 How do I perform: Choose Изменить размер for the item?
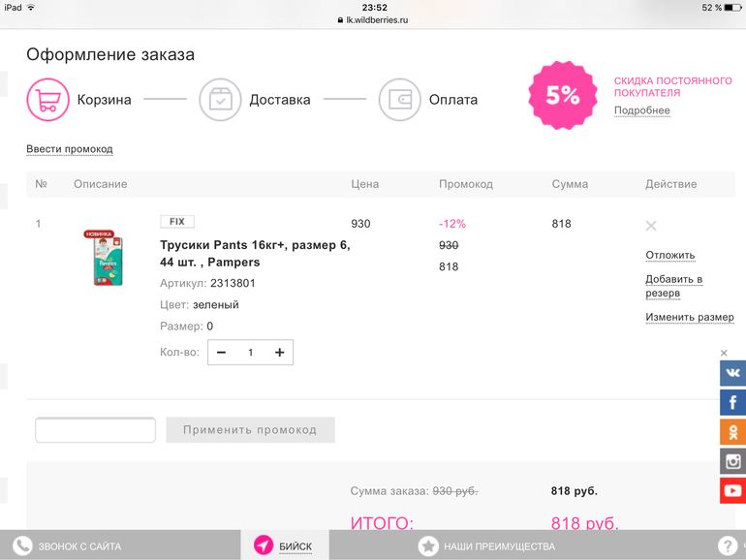click(x=689, y=318)
